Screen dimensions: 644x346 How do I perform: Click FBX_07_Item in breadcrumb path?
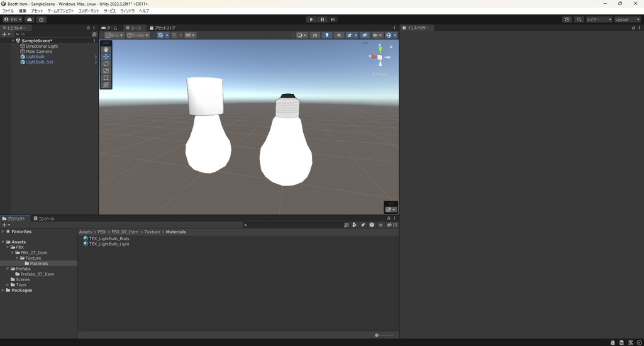(x=125, y=232)
